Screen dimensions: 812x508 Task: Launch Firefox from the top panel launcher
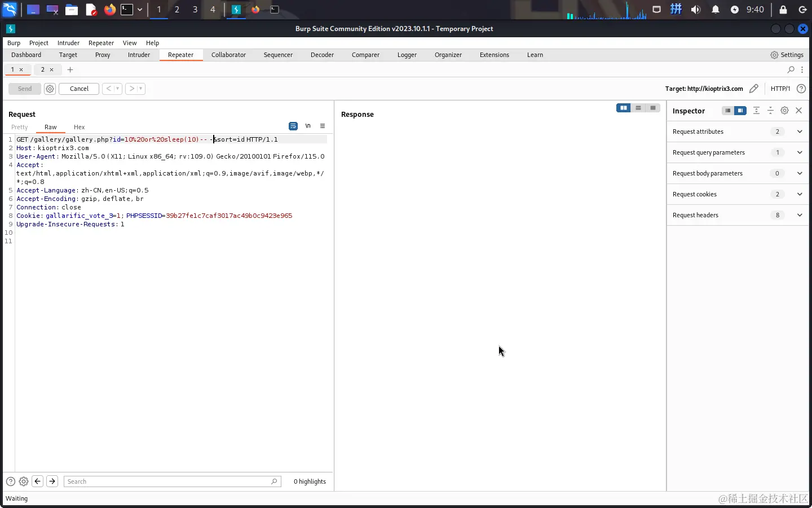[x=109, y=10]
